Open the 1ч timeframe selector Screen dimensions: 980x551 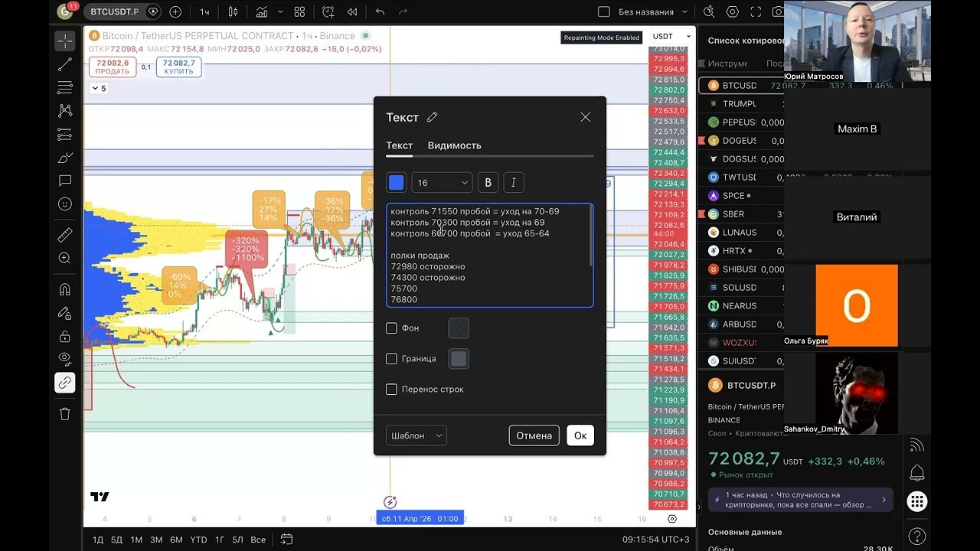(204, 11)
